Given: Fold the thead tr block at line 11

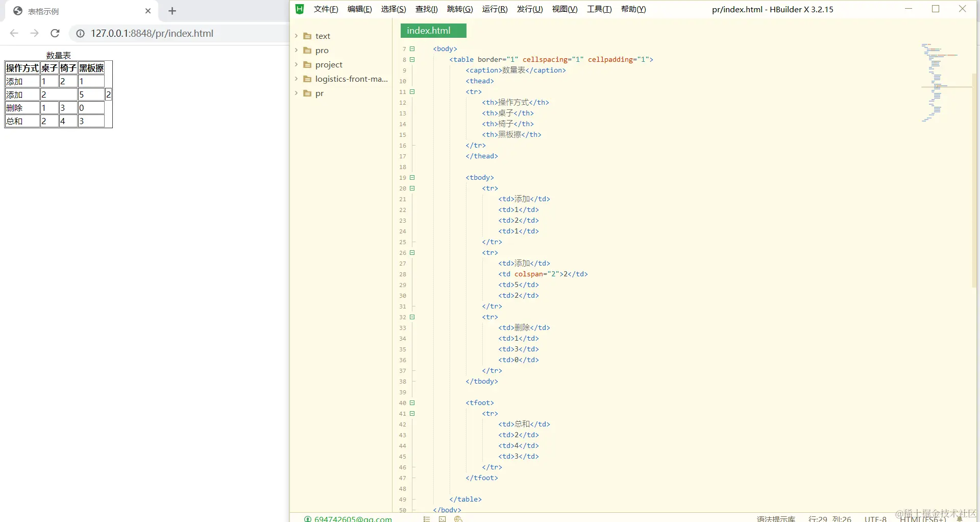Looking at the screenshot, I should 412,92.
